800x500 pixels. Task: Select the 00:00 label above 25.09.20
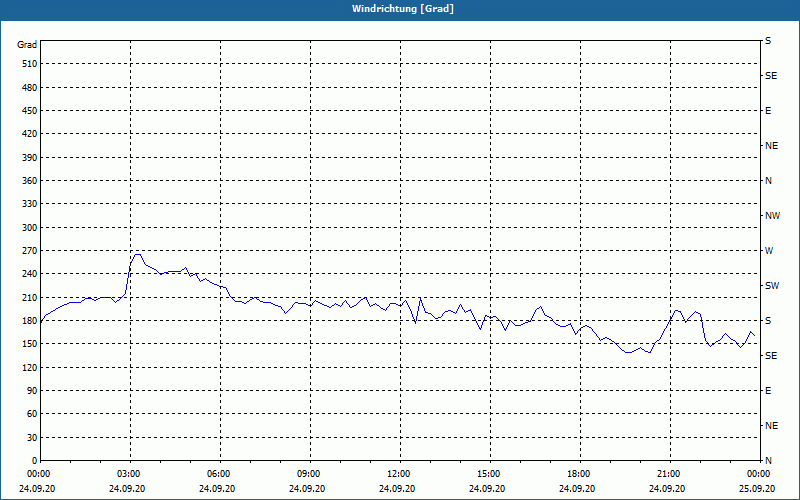(759, 474)
